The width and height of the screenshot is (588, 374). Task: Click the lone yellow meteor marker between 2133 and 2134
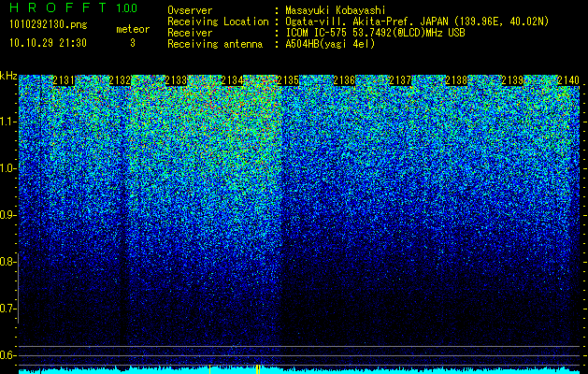click(209, 369)
